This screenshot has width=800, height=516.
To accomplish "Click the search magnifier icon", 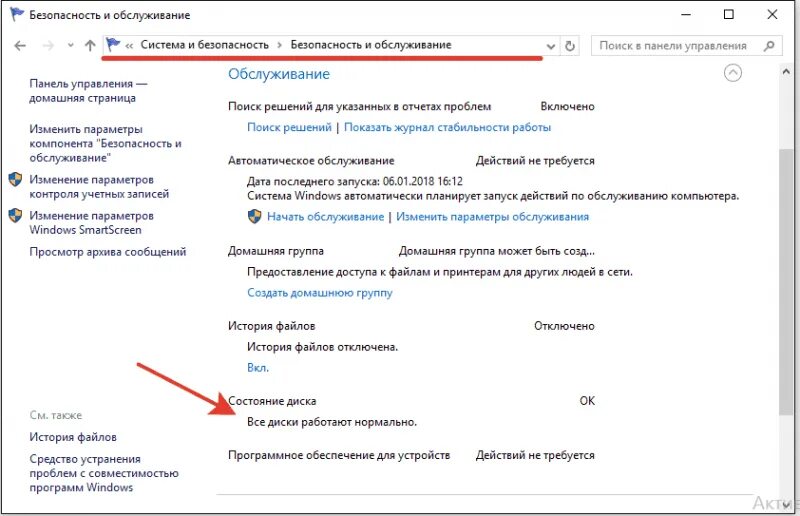I will [769, 46].
